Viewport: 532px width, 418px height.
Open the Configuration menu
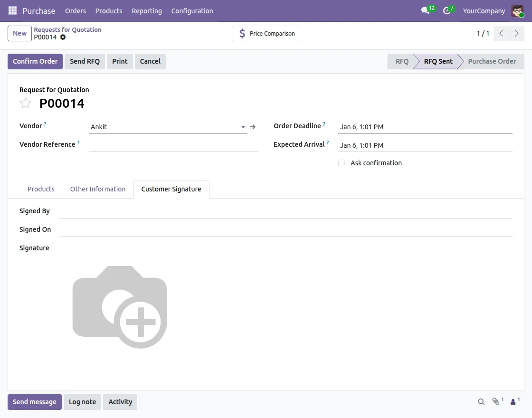tap(192, 10)
